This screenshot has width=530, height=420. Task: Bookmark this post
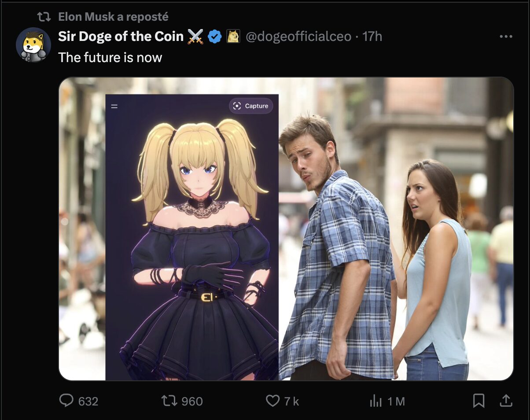pyautogui.click(x=478, y=400)
